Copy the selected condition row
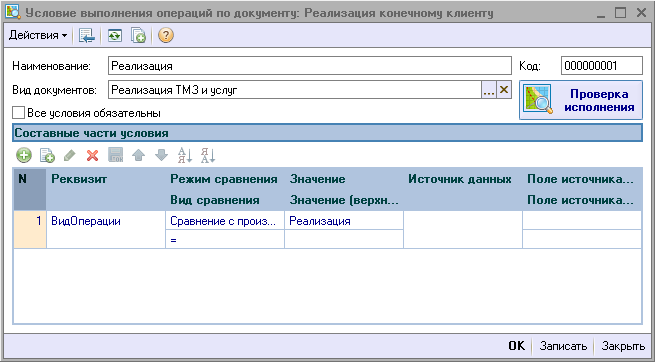655x362 pixels. (x=47, y=156)
